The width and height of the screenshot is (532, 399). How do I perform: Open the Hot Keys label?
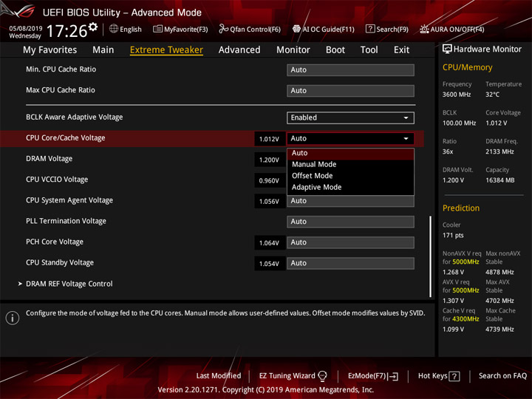[x=432, y=376]
